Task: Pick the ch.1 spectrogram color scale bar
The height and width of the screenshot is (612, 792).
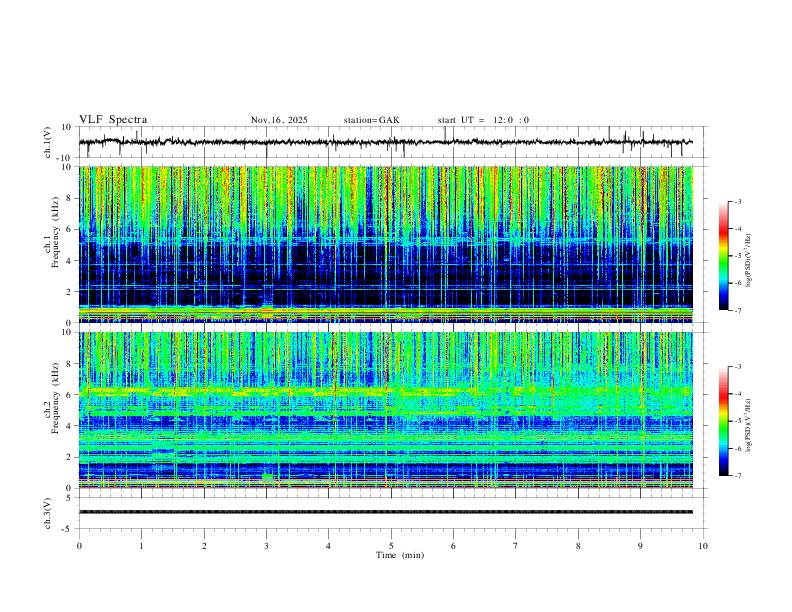Action: pos(723,256)
